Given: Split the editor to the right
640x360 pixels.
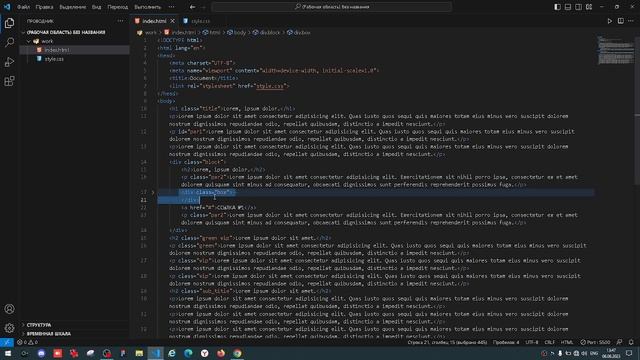Looking at the screenshot, I should (620, 21).
